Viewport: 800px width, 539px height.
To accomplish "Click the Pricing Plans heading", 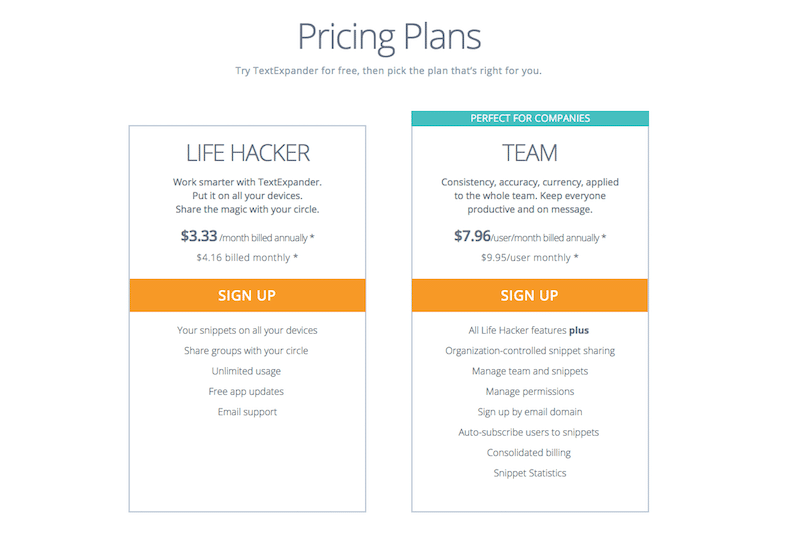I will 389,37.
